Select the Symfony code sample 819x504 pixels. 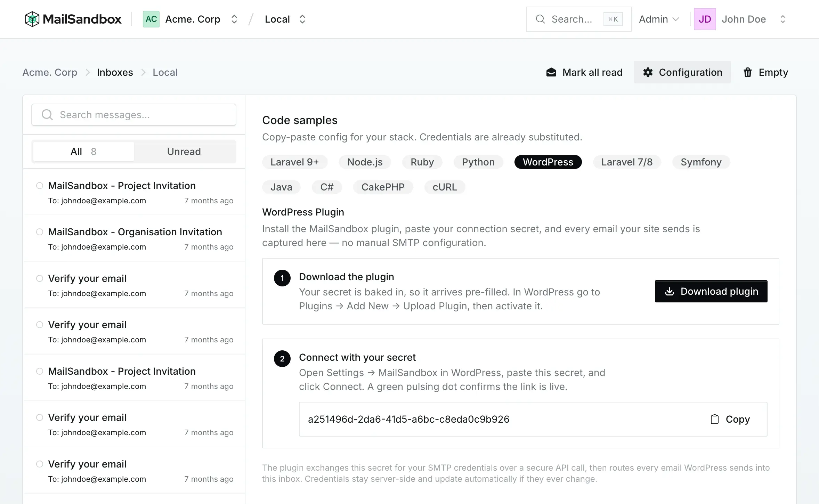[x=701, y=162]
